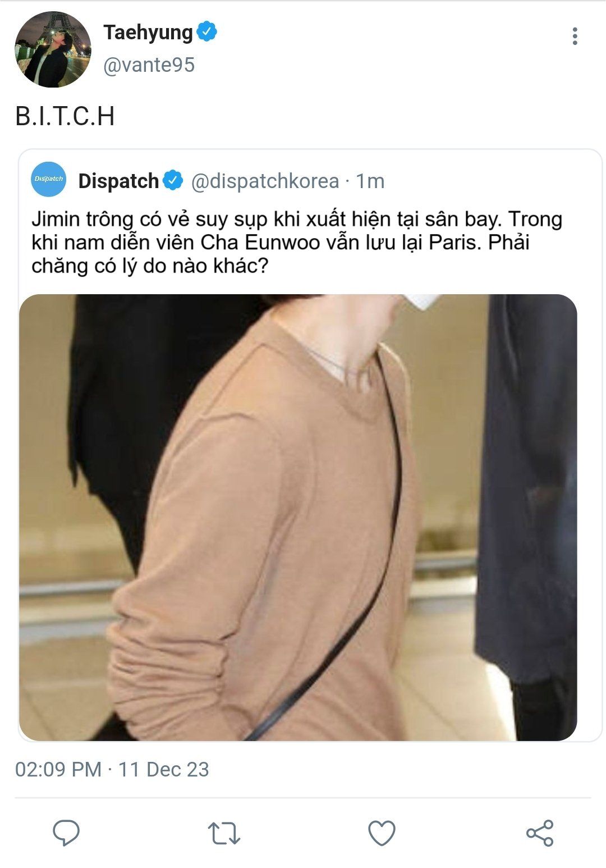Open the quoted Dispatch tweet card
This screenshot has width=606, height=868.
[310, 445]
